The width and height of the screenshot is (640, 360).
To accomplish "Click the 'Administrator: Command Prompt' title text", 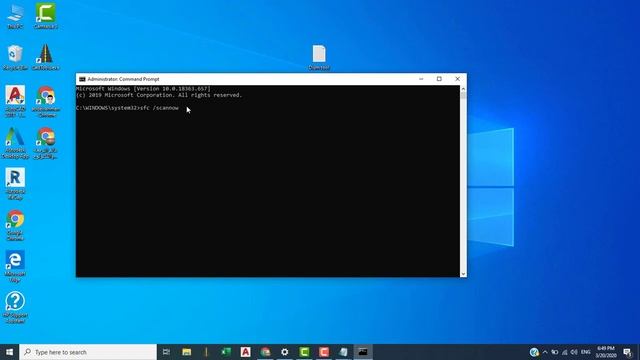I will [123, 79].
